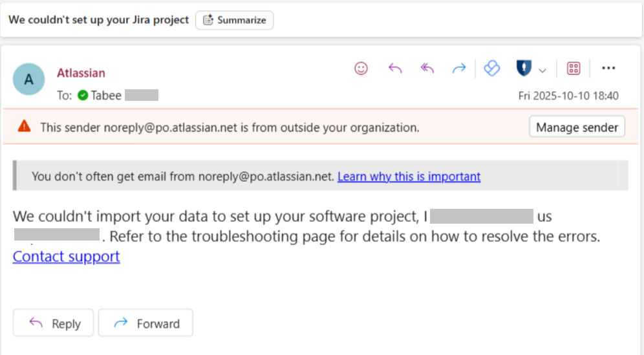Click the Atlassian sender avatar
The height and width of the screenshot is (355, 644).
coord(28,80)
